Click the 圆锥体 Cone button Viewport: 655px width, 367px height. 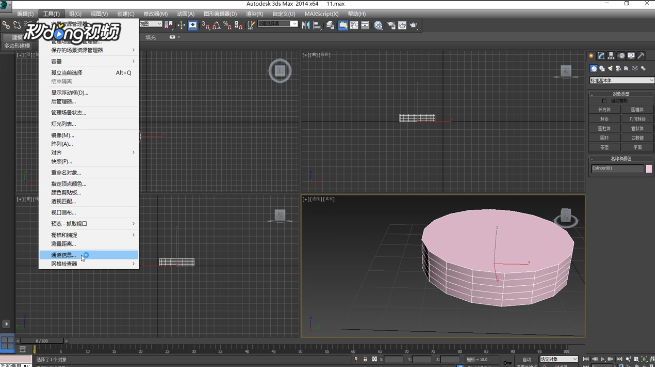tap(637, 109)
